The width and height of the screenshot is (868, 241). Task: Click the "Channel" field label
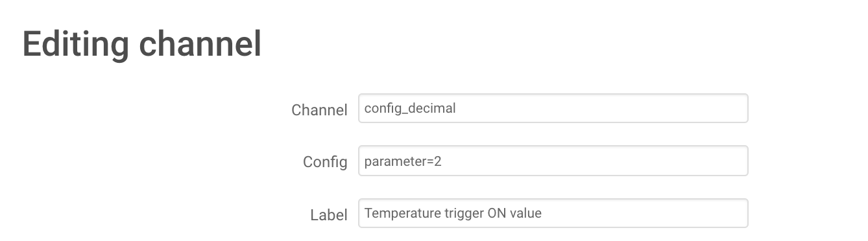(319, 109)
